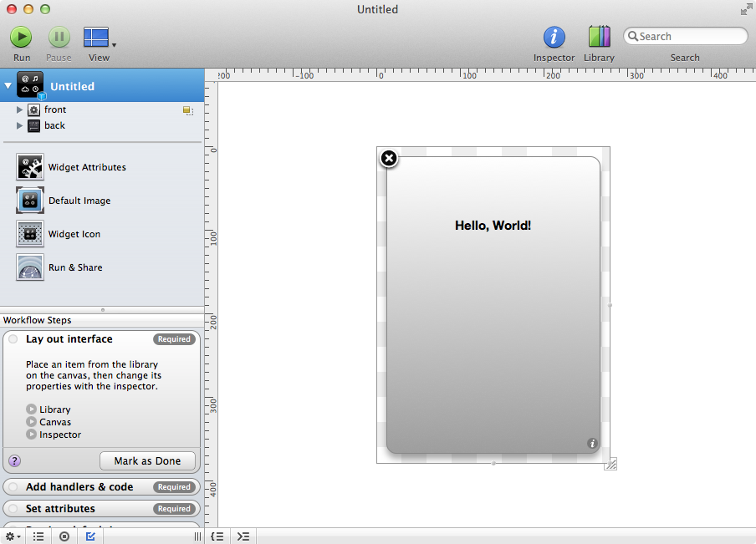Expand the back item in navigator

[x=19, y=125]
